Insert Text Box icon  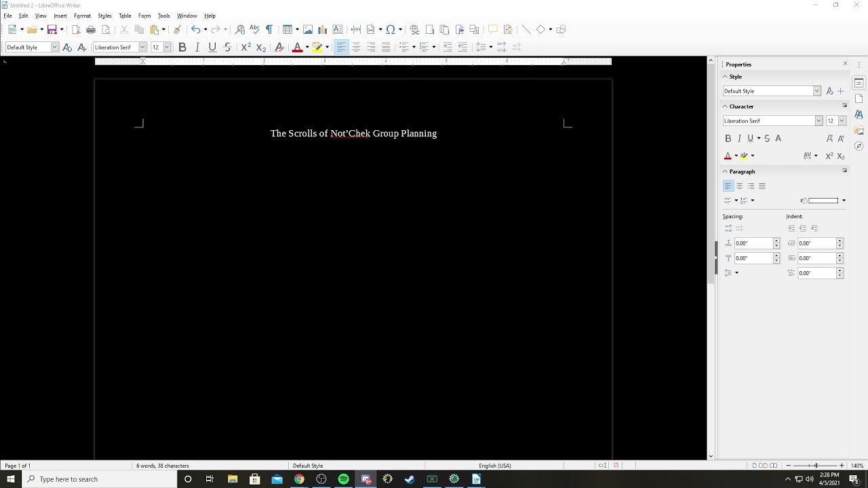338,29
